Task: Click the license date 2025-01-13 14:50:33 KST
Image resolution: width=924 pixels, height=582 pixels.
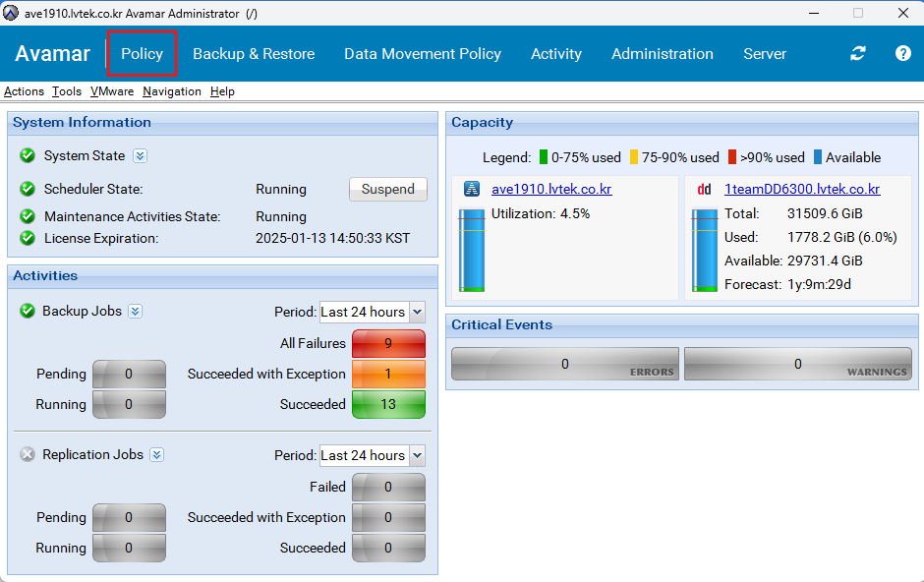Action: click(332, 238)
